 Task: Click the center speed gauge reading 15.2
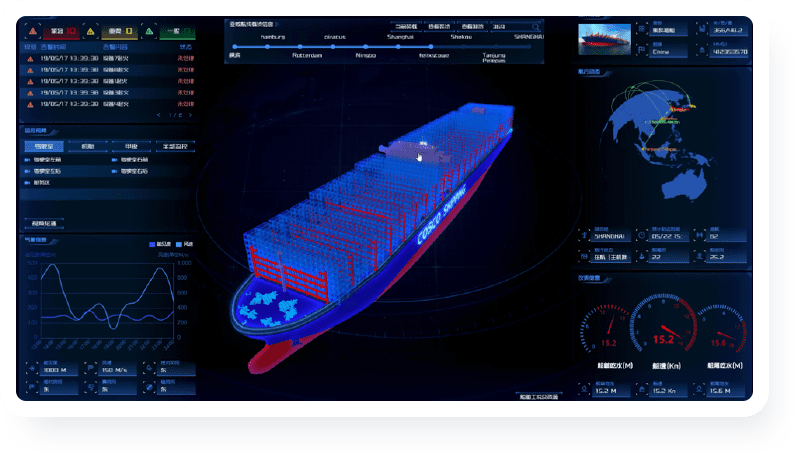(665, 324)
